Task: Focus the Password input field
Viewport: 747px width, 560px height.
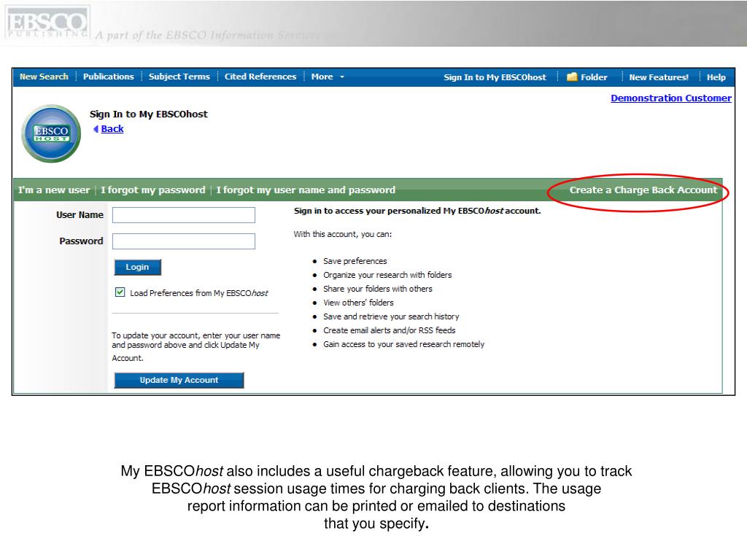Action: pyautogui.click(x=184, y=241)
